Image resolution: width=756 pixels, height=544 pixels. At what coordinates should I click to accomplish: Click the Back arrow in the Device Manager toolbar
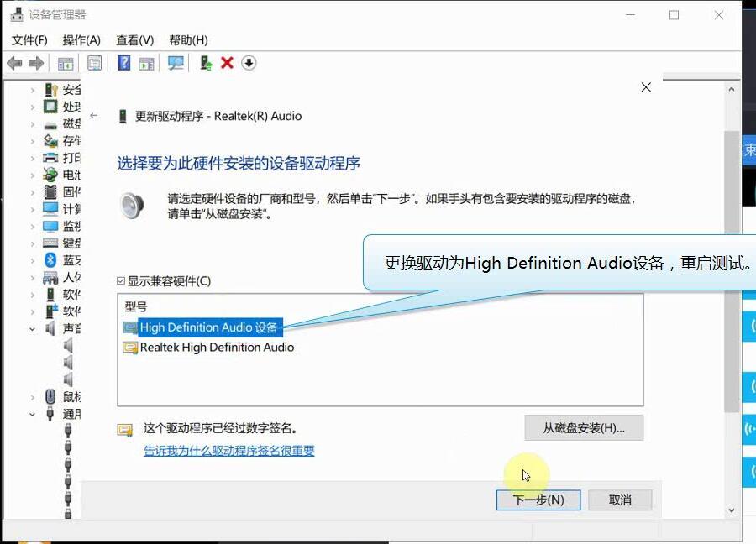[14, 63]
